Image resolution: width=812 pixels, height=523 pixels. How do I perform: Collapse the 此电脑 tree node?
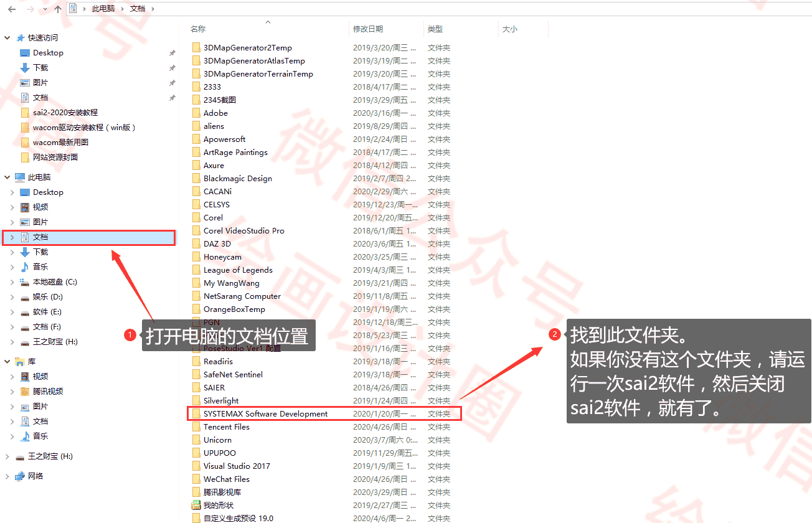click(7, 177)
